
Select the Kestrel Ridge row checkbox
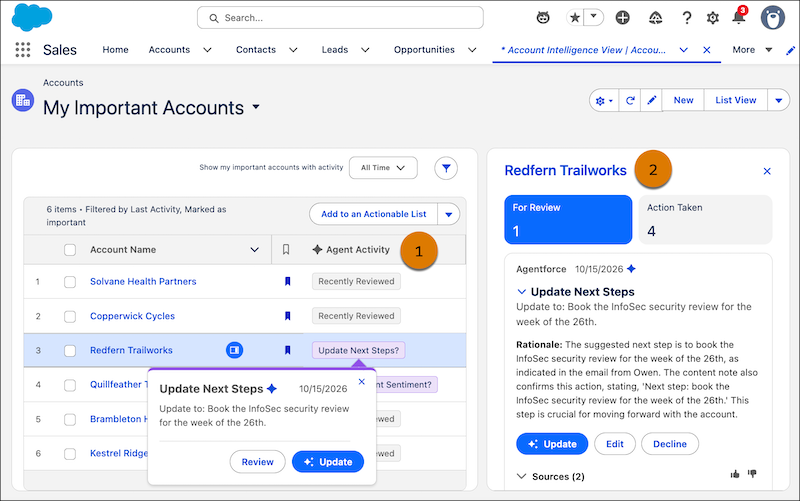point(70,454)
